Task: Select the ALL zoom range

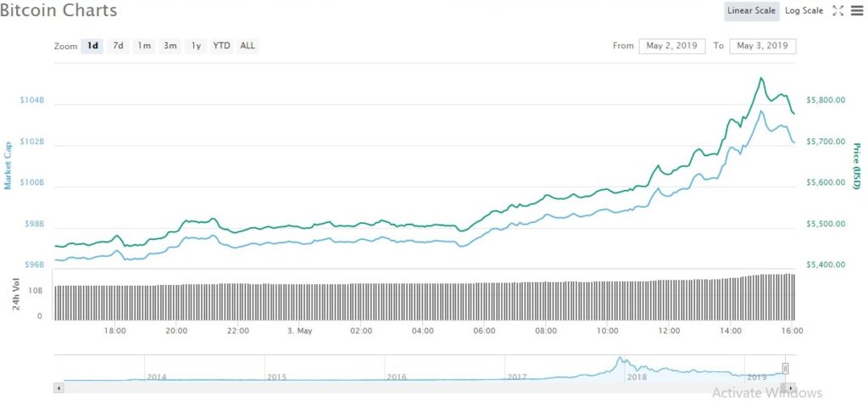Action: click(x=248, y=46)
